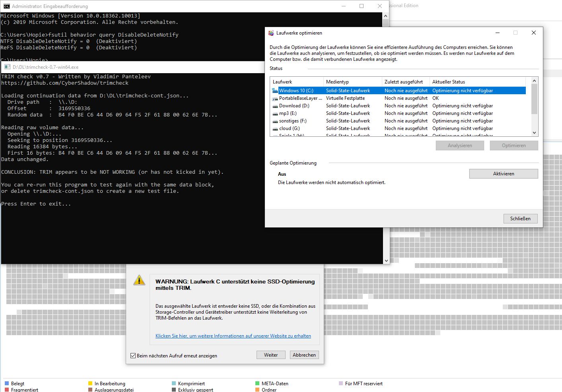Select the 'Virtuelle Festplatte' media type cell
The image size is (562, 392).
(345, 98)
